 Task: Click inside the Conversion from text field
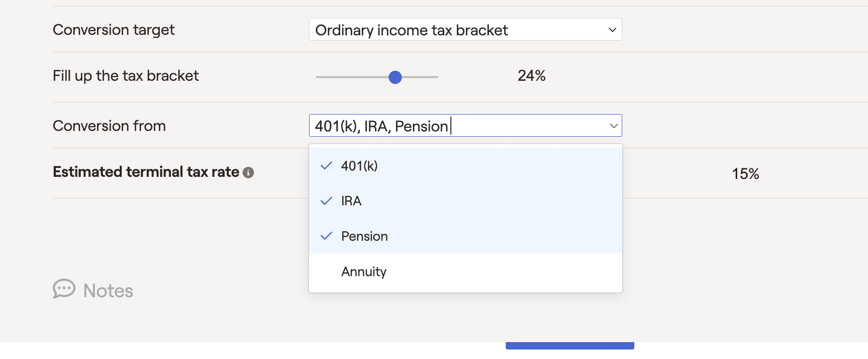point(527,126)
